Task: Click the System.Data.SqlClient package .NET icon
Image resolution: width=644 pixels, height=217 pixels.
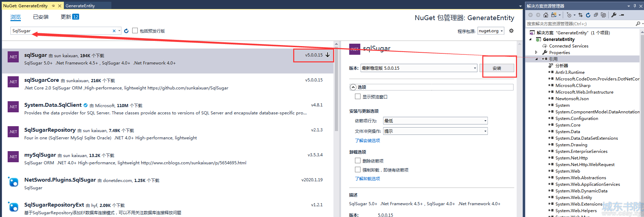Action: point(13,107)
